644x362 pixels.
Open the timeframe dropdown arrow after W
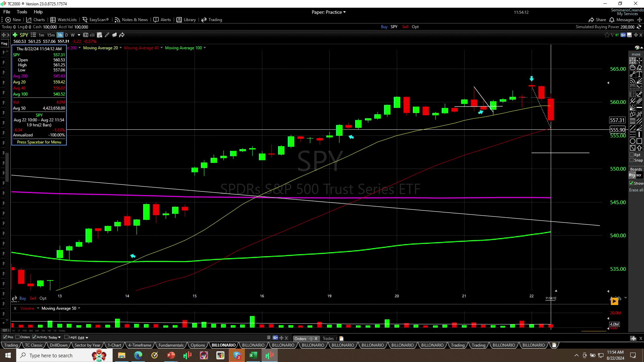79,35
